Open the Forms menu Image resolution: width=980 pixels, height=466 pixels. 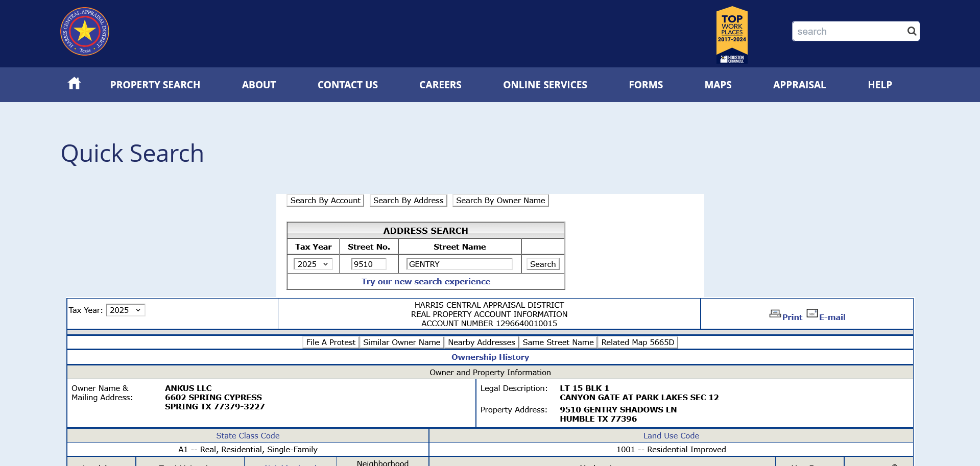click(x=646, y=85)
